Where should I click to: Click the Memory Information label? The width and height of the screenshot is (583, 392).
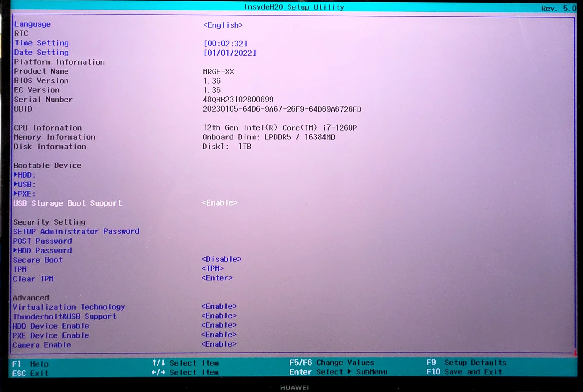click(x=54, y=137)
